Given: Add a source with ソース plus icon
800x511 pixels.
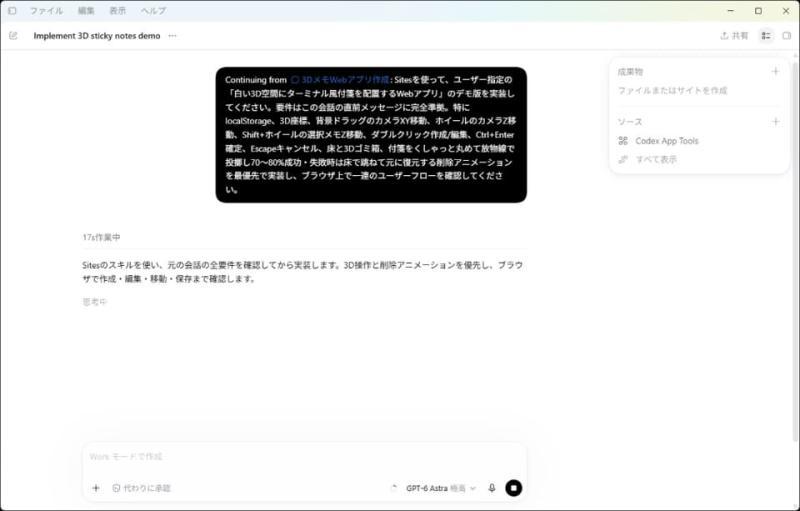Looking at the screenshot, I should 776,121.
